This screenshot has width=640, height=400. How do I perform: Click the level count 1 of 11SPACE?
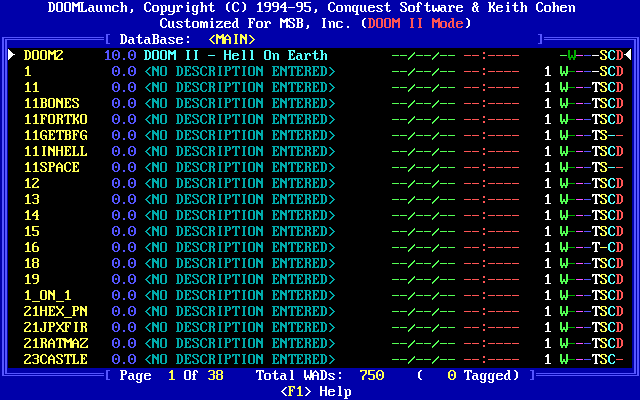[x=548, y=167]
